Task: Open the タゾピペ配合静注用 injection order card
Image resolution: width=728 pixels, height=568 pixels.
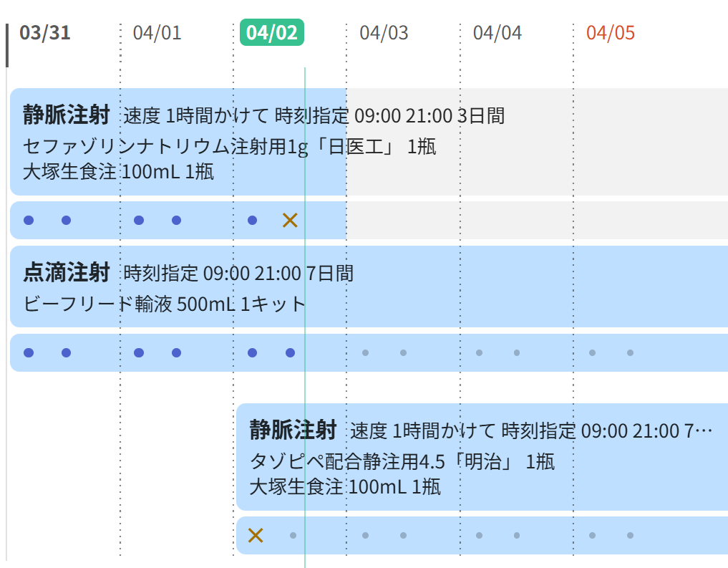Action: 482,457
